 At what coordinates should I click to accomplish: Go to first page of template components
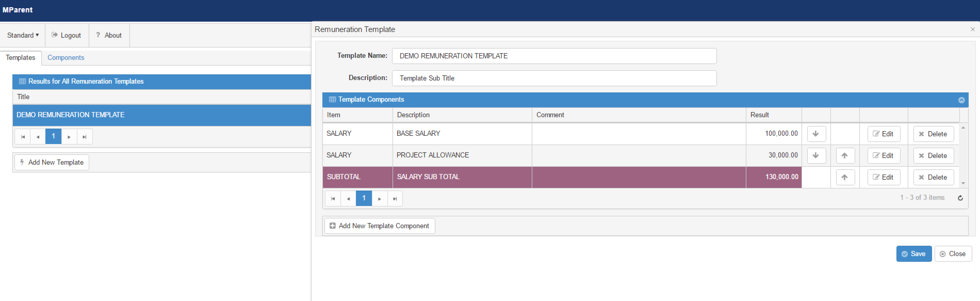click(x=333, y=199)
